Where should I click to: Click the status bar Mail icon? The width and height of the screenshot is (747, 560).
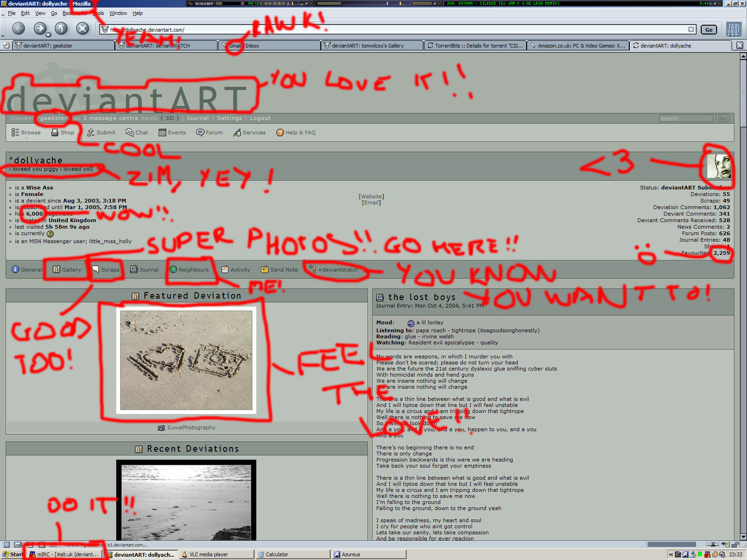click(x=18, y=545)
